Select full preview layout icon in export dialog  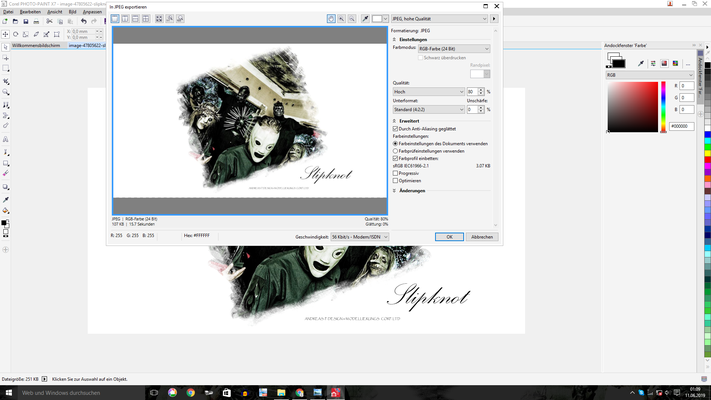pos(115,19)
